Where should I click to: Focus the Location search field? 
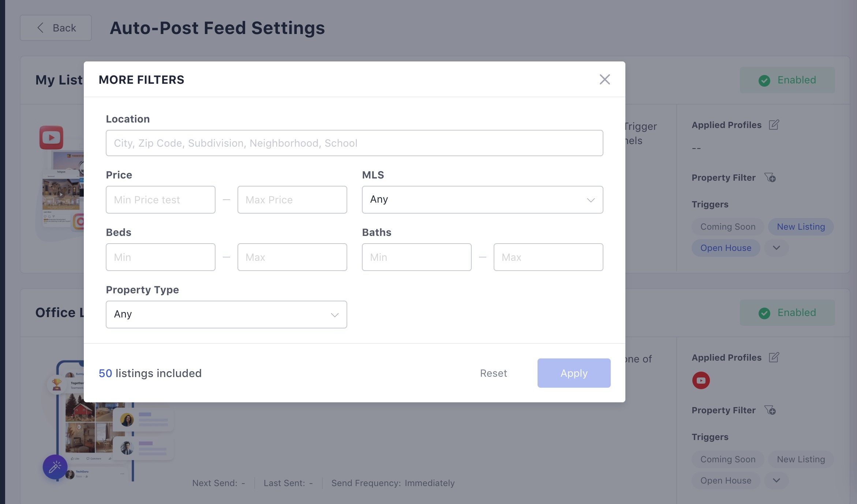point(354,143)
